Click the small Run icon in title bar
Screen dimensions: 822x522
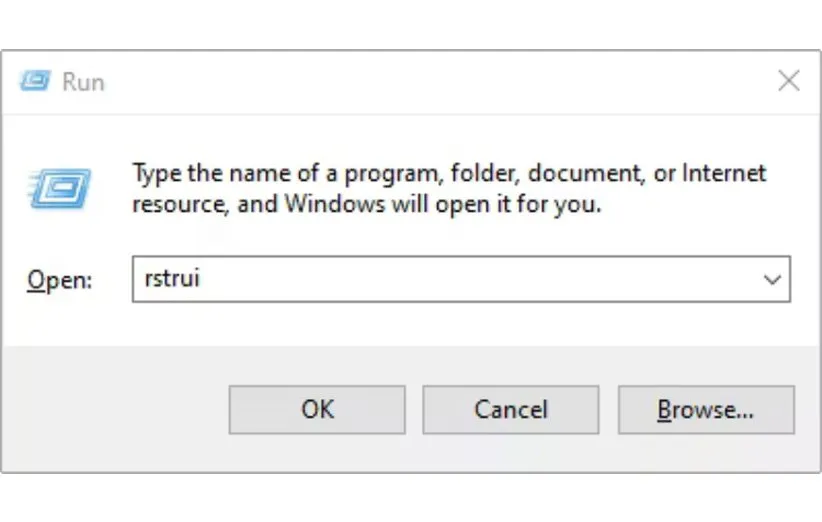point(34,81)
